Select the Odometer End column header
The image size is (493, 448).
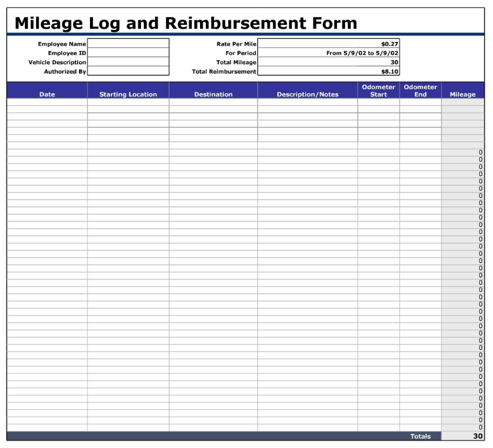420,90
